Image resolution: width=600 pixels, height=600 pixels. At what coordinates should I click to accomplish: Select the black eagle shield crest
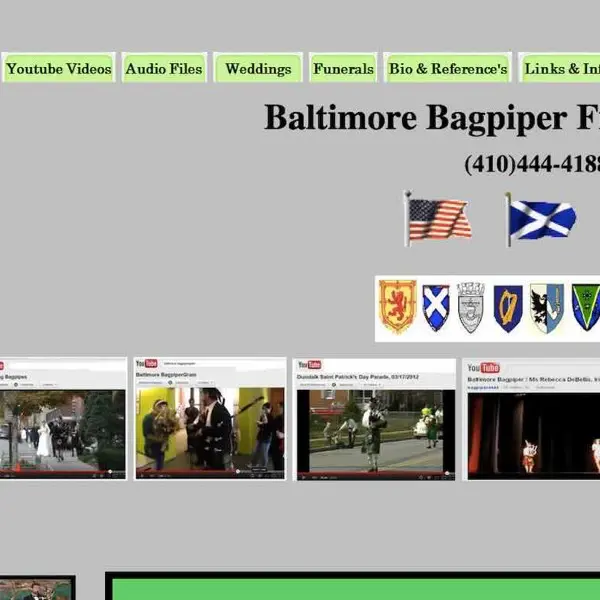click(547, 308)
